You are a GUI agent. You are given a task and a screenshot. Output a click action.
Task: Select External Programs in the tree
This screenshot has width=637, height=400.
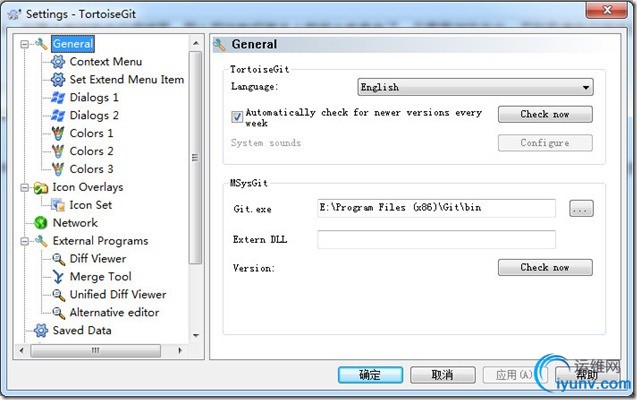(x=100, y=241)
